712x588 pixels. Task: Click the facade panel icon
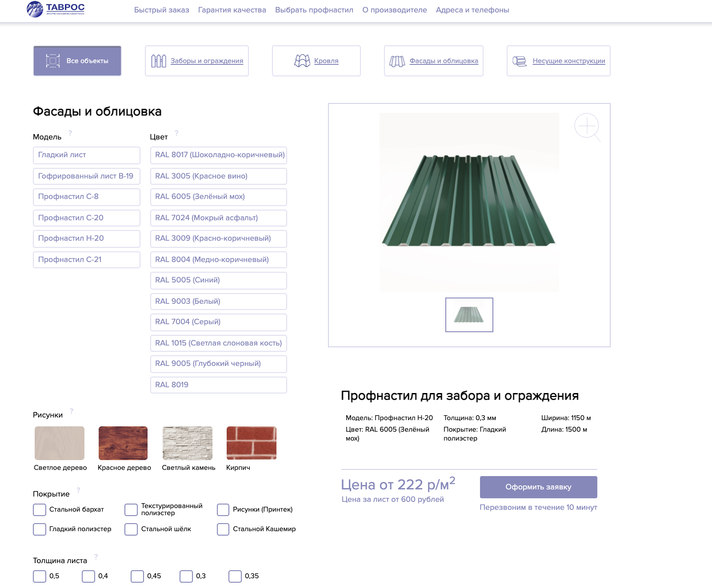point(397,61)
